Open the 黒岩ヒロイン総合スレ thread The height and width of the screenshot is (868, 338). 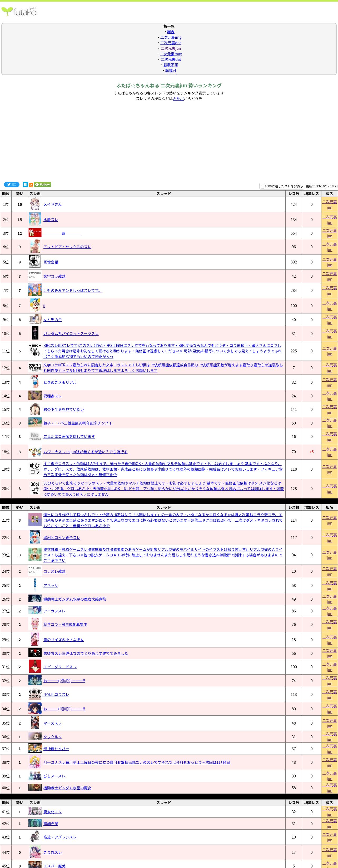click(x=62, y=538)
